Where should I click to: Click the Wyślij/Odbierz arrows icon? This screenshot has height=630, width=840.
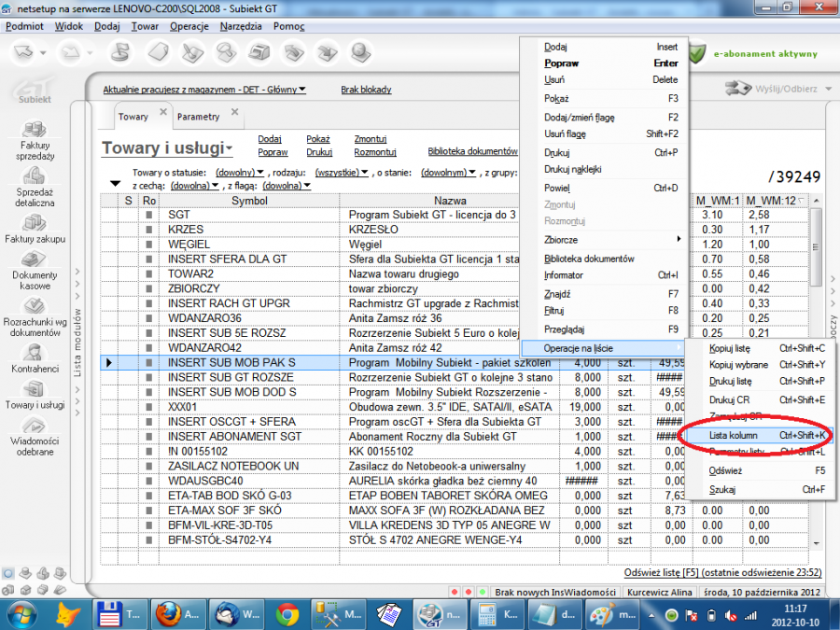coord(738,88)
